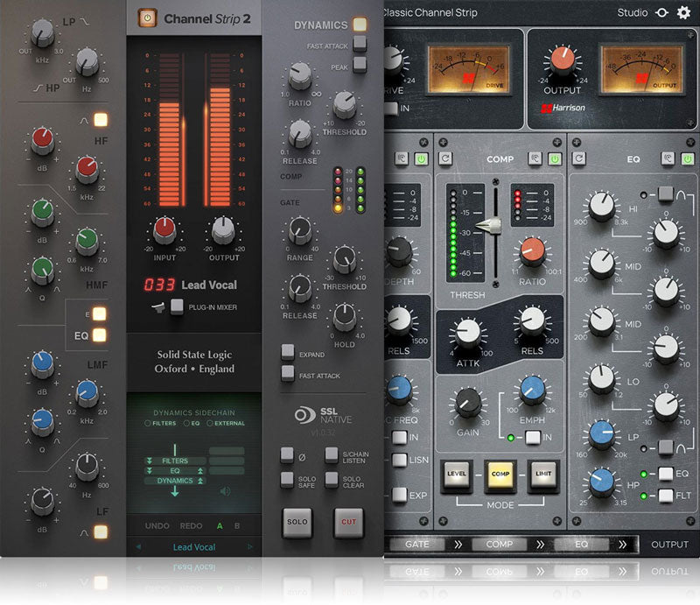Toggle the Harrison FLT filter switch
The width and height of the screenshot is (700, 605).
pyautogui.click(x=666, y=496)
